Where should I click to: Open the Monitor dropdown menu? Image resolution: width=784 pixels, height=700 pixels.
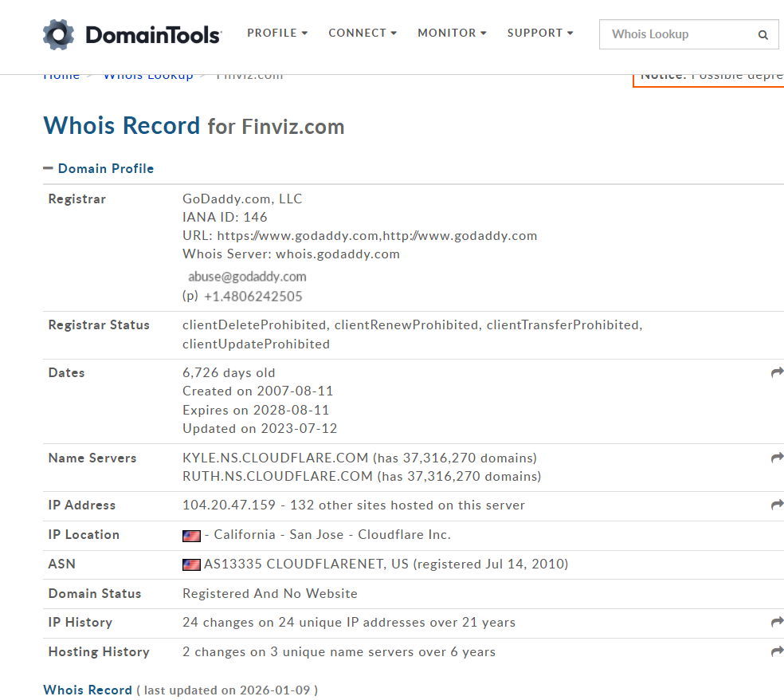click(452, 33)
